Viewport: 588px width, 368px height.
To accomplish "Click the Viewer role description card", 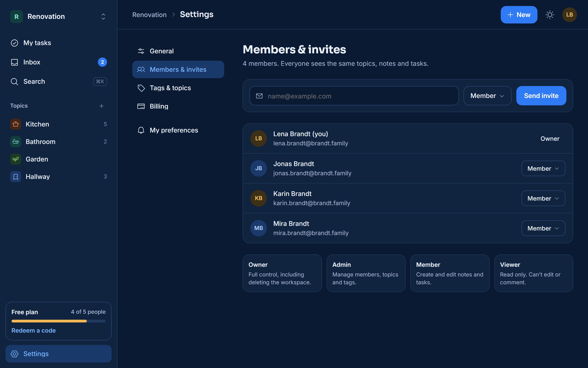I will click(534, 273).
